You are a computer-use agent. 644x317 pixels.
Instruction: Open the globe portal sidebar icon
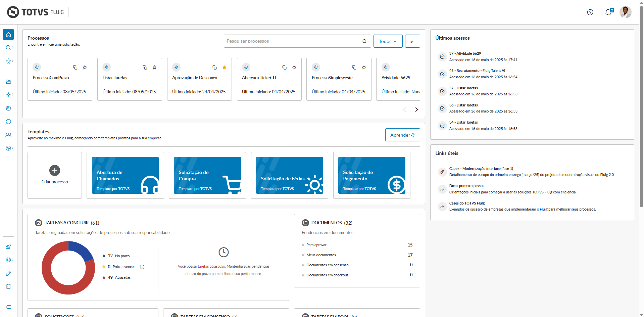(x=9, y=148)
